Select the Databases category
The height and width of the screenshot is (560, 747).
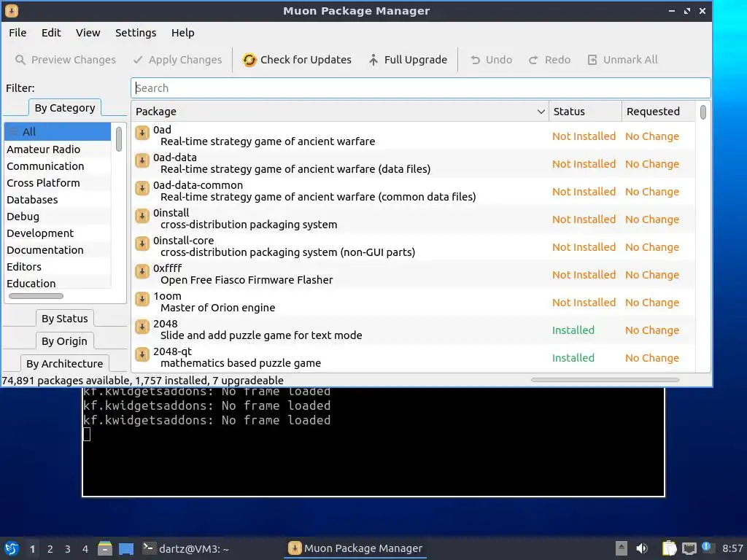(58, 200)
